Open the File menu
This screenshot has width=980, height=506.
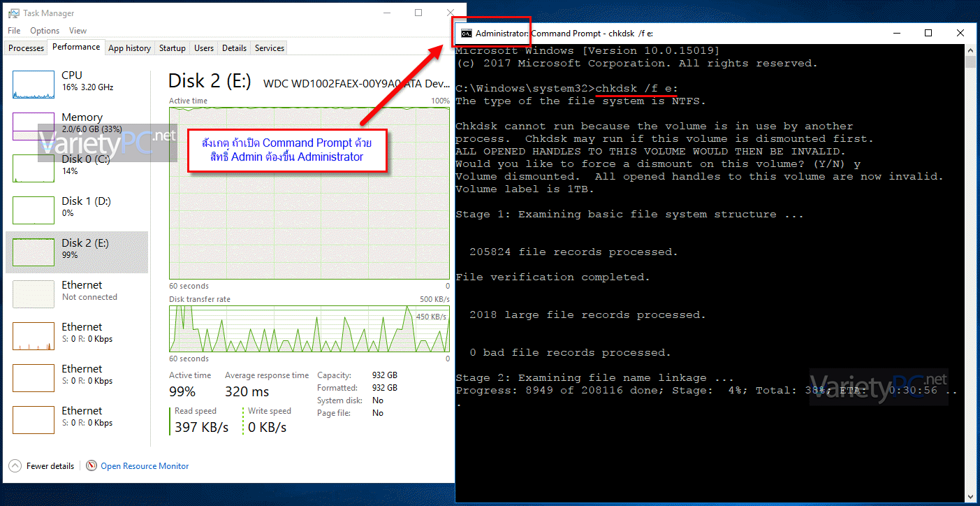click(x=14, y=31)
